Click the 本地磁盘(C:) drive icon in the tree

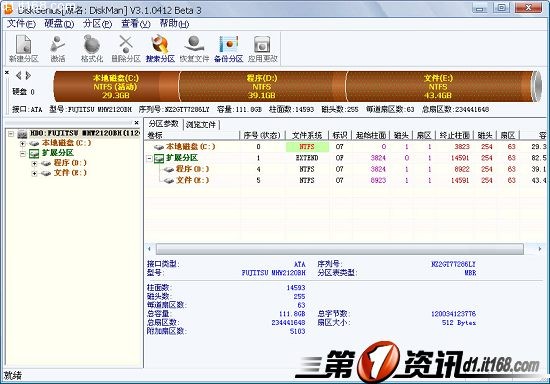[34, 143]
